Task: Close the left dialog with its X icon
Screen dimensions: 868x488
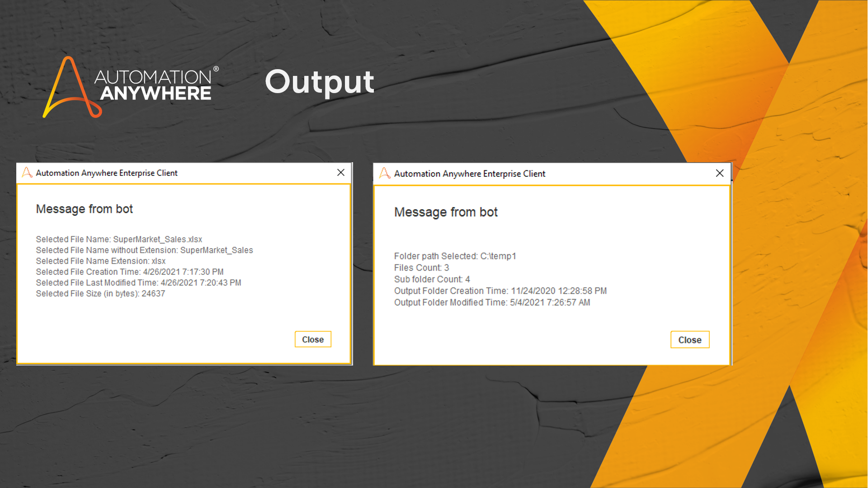Action: [341, 173]
